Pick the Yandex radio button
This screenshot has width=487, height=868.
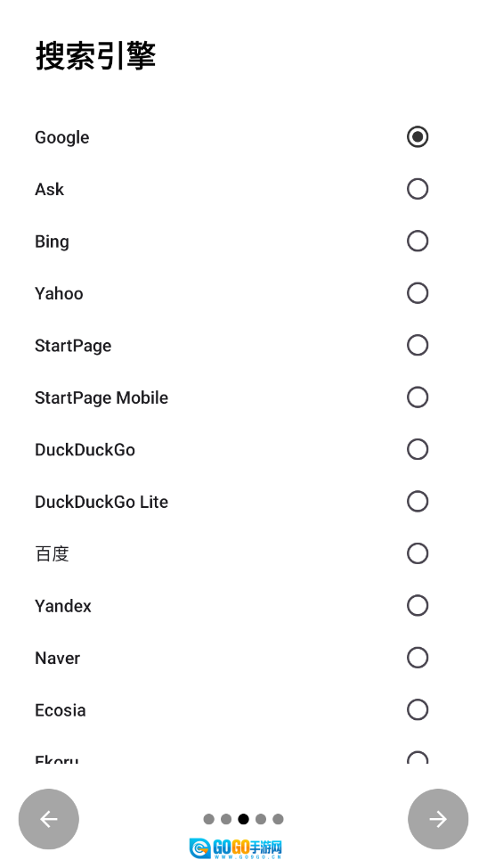[418, 605]
